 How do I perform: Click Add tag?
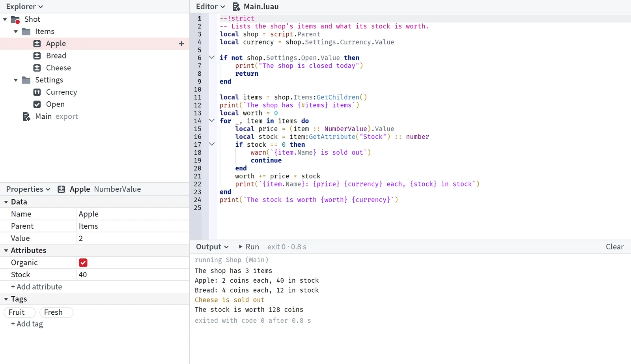click(x=27, y=324)
